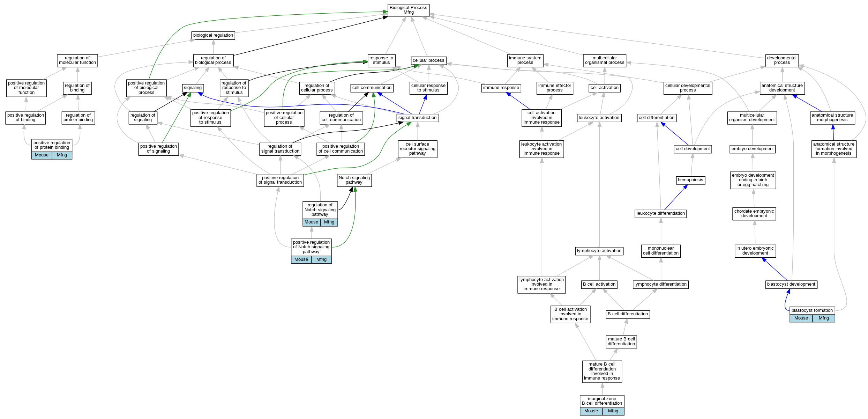The width and height of the screenshot is (868, 419).
Task: Click the 'signaling' node
Action: [x=193, y=88]
